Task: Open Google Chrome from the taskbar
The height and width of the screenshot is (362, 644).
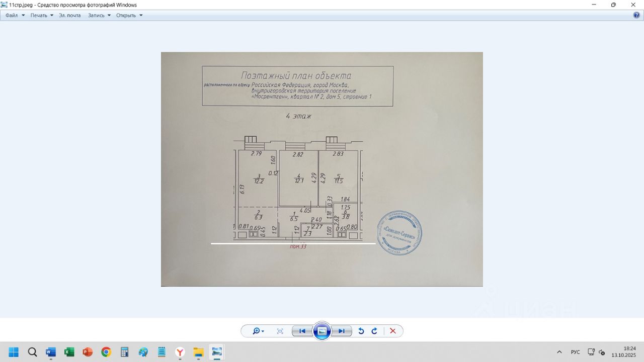Action: (x=106, y=352)
